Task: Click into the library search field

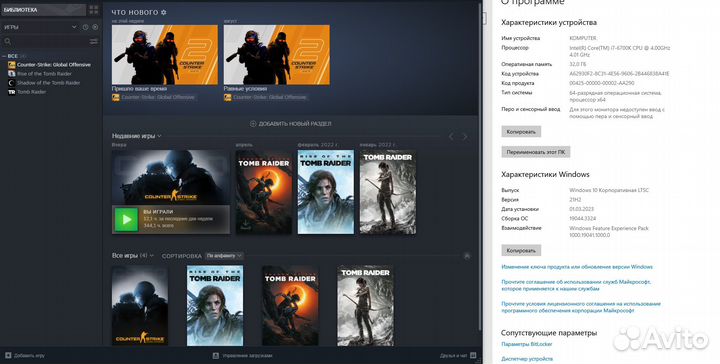Action: pos(50,41)
